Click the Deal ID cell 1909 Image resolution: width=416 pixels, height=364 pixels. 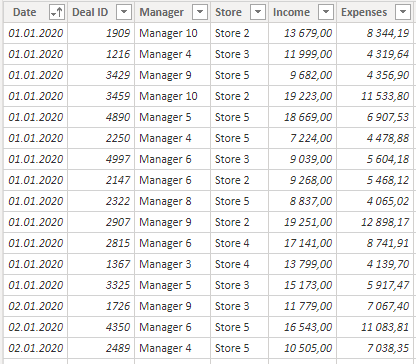tap(101, 33)
